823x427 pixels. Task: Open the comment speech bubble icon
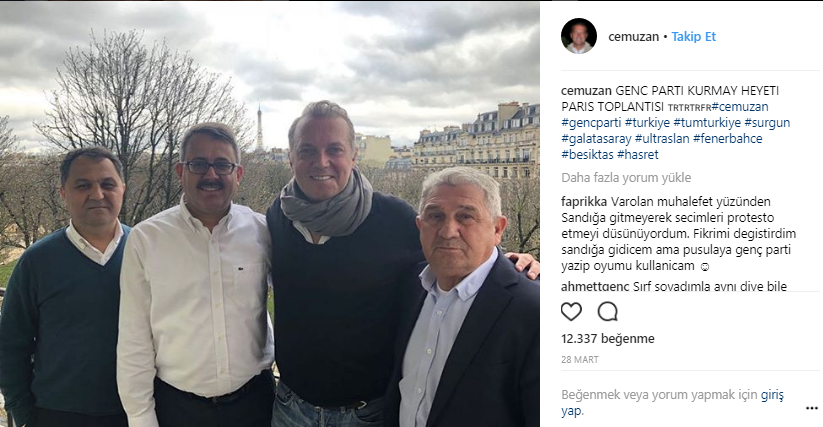(x=607, y=312)
